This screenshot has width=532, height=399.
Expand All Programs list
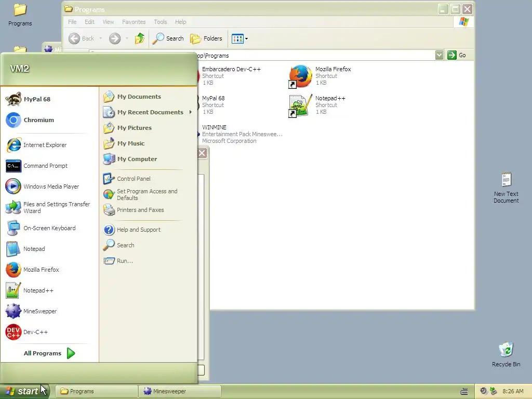click(x=49, y=353)
